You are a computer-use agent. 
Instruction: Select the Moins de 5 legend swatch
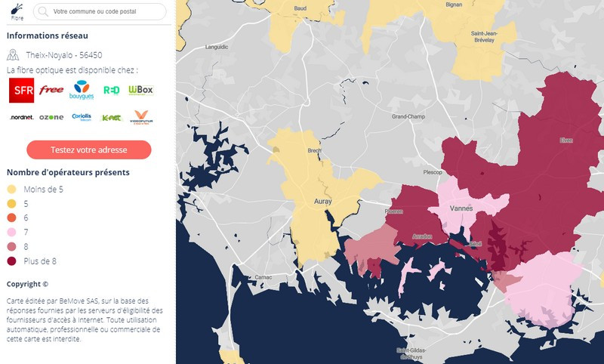coord(11,189)
